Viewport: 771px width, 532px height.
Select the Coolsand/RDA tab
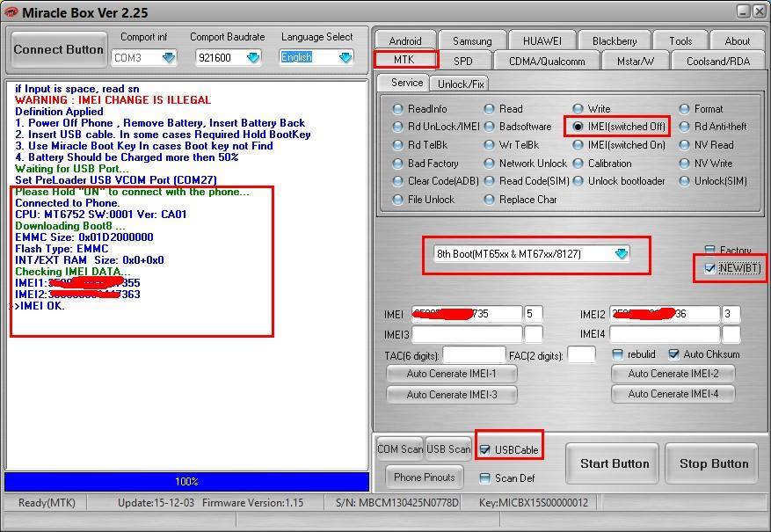point(718,61)
